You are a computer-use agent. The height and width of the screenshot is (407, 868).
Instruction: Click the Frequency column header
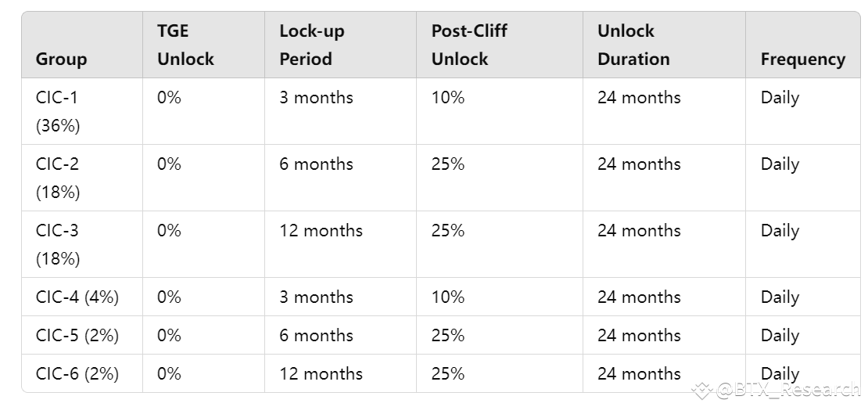point(802,59)
